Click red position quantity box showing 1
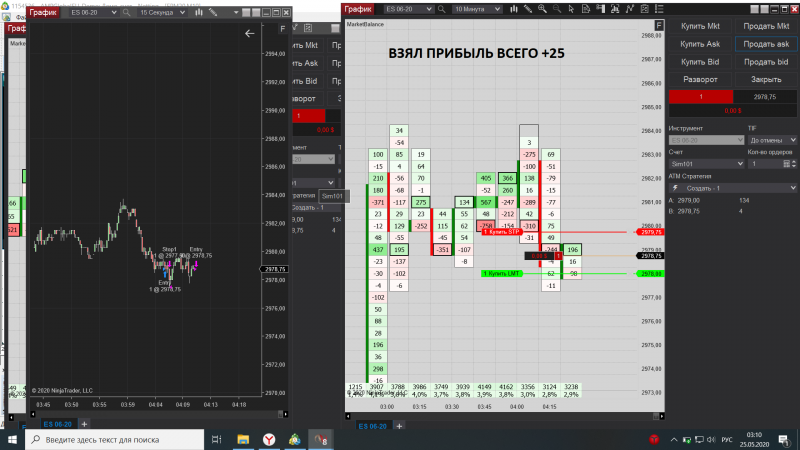 coord(701,96)
